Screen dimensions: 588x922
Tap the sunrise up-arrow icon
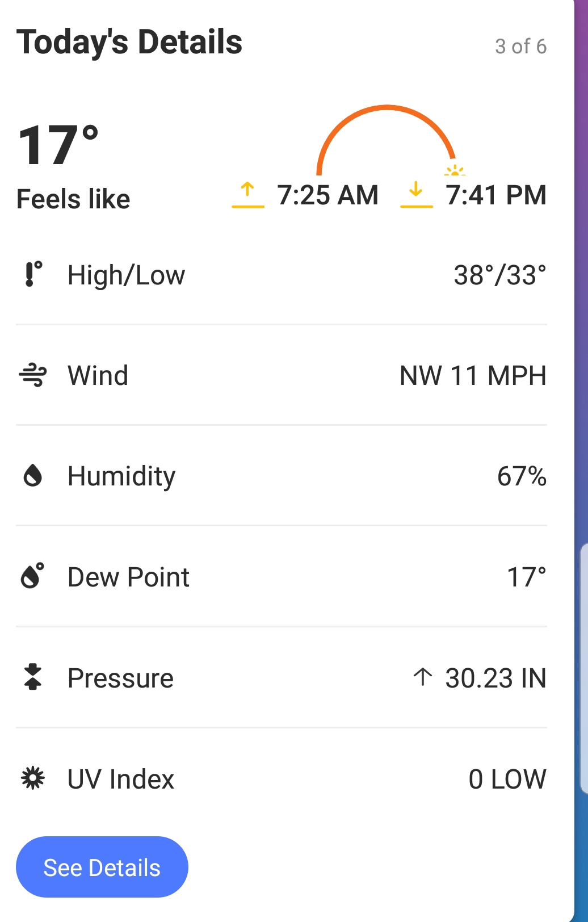point(247,194)
